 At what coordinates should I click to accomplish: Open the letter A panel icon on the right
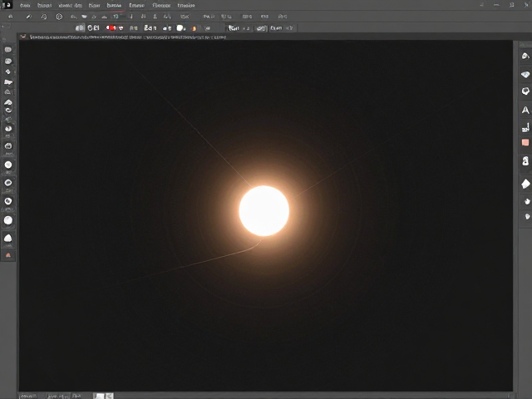(525, 110)
